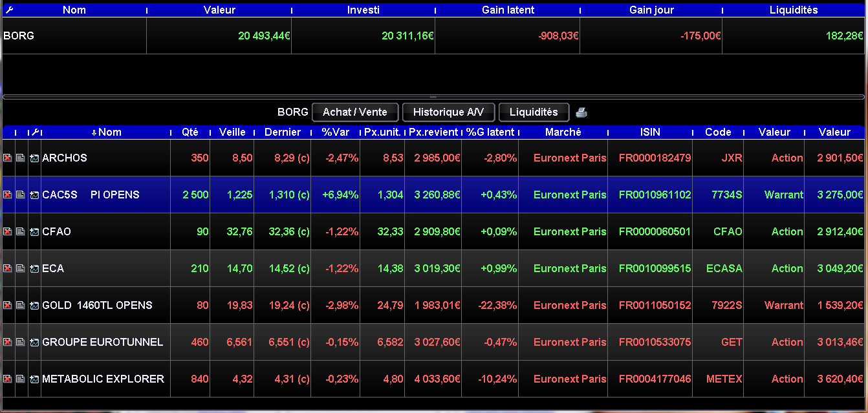Image resolution: width=868 pixels, height=413 pixels.
Task: Click the latent gain -908,03€
Action: (558, 36)
